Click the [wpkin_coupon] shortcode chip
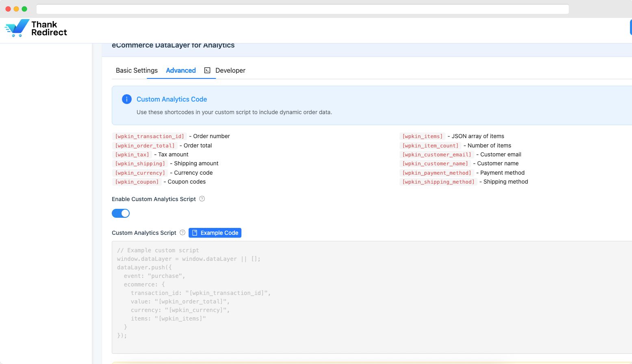This screenshot has width=632, height=364. click(x=137, y=182)
